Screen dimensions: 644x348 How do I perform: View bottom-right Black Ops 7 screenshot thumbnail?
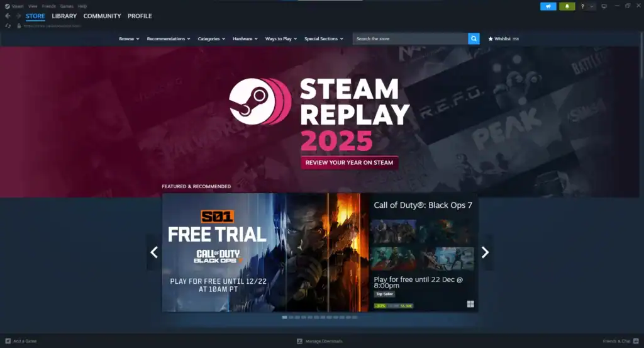coord(448,258)
